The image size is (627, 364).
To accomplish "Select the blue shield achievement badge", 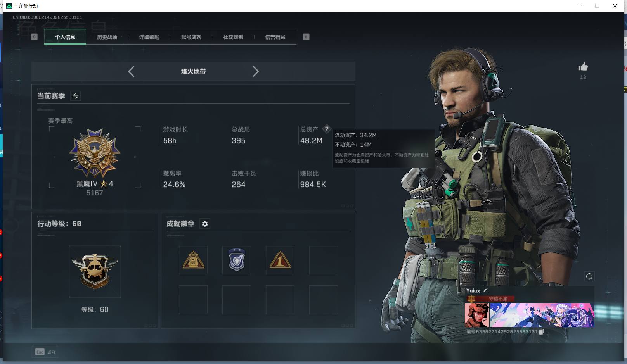I will coord(237,260).
